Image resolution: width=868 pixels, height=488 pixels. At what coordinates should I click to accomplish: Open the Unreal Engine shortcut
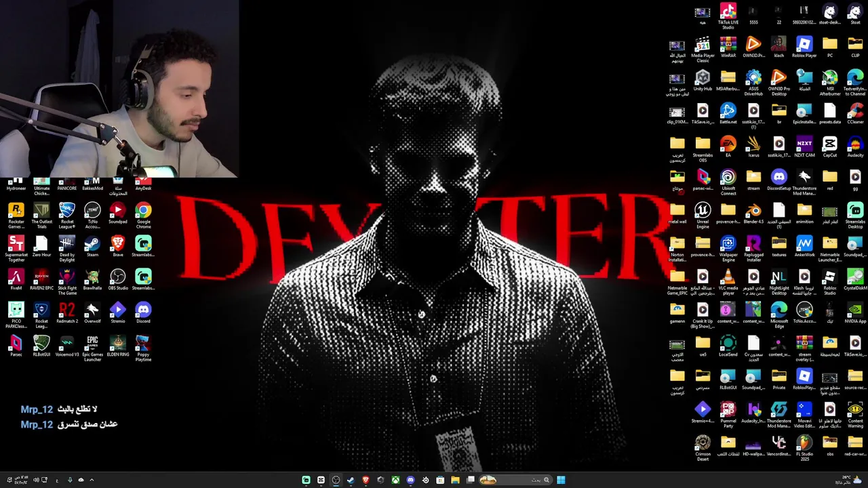(x=703, y=216)
